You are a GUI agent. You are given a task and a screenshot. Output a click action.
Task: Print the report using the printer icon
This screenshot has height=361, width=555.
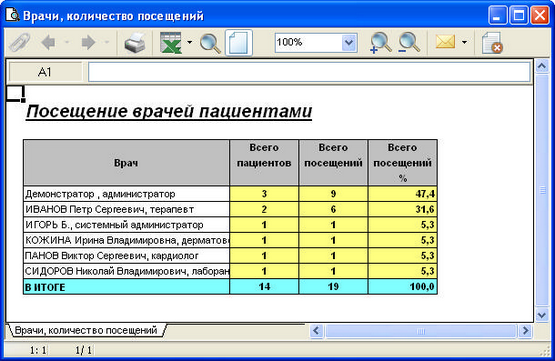coord(135,43)
